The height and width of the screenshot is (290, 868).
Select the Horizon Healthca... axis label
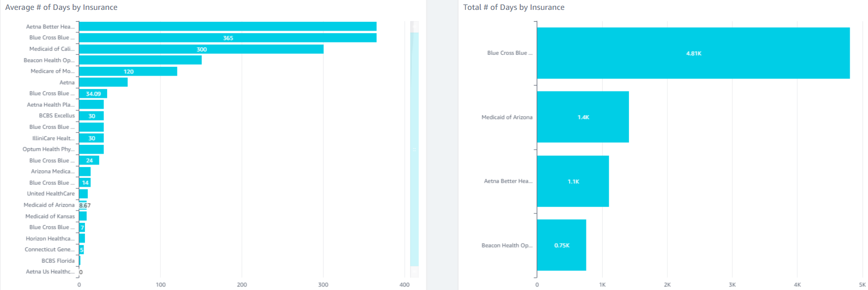point(50,239)
